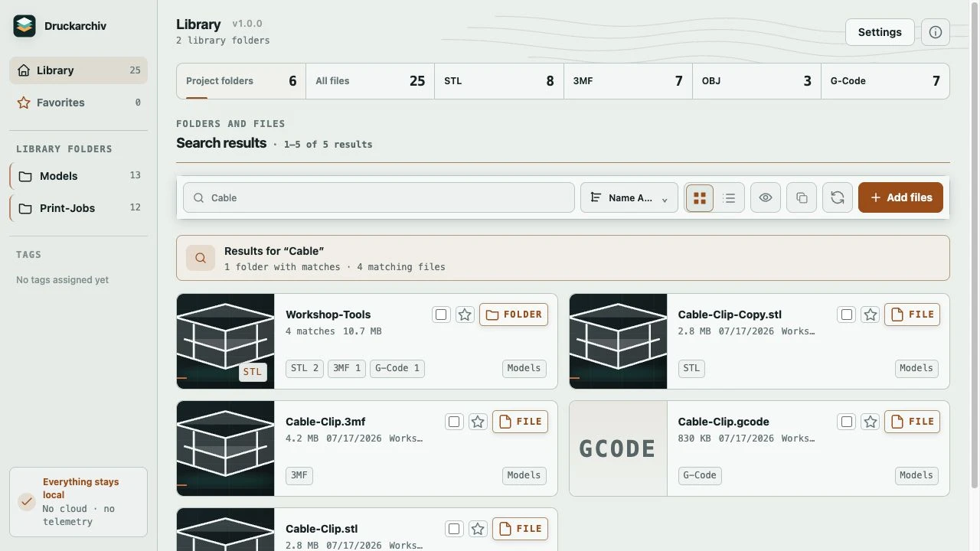Click the refresh library icon
This screenshot has width=980, height=551.
coord(838,197)
